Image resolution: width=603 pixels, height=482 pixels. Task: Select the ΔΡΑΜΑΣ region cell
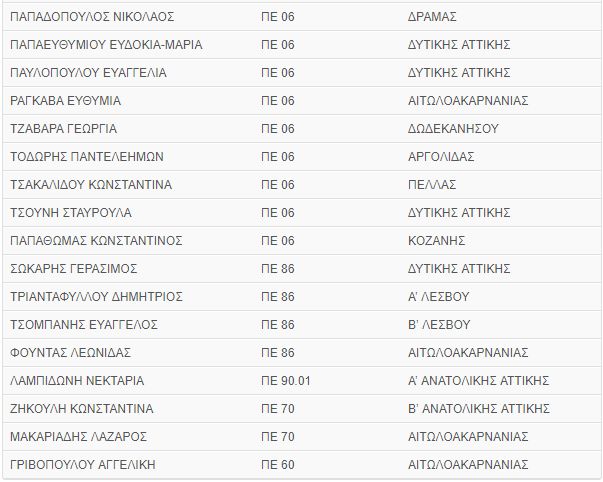[x=432, y=17]
